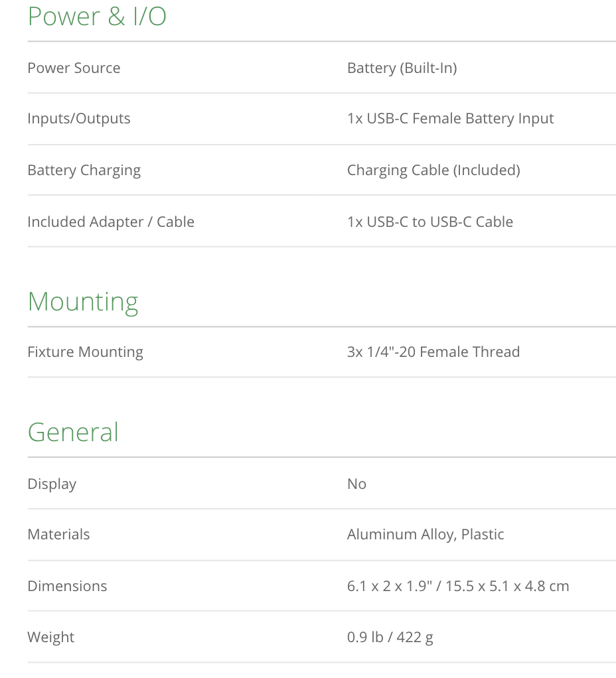The height and width of the screenshot is (678, 616).
Task: Select the Battery Charging label
Action: tap(84, 170)
